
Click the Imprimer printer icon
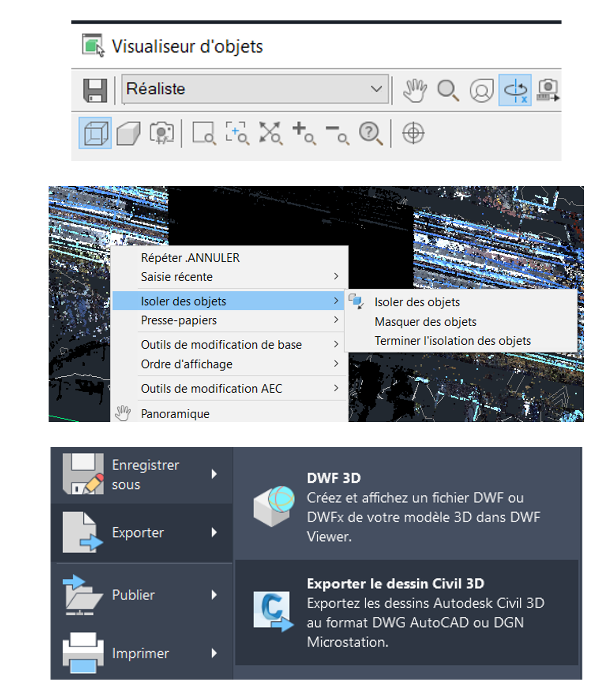point(83,653)
